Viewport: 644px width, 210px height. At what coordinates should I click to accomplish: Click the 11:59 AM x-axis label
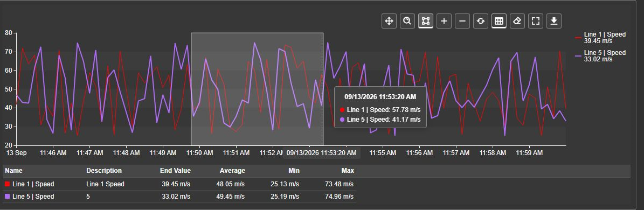pos(529,153)
